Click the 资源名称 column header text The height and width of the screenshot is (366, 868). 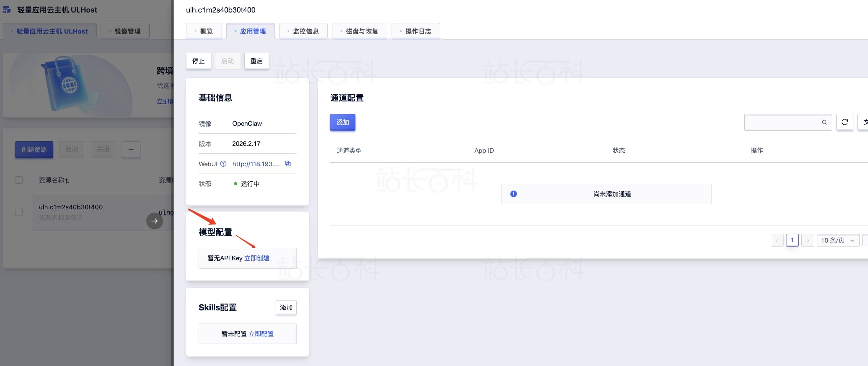tap(51, 180)
